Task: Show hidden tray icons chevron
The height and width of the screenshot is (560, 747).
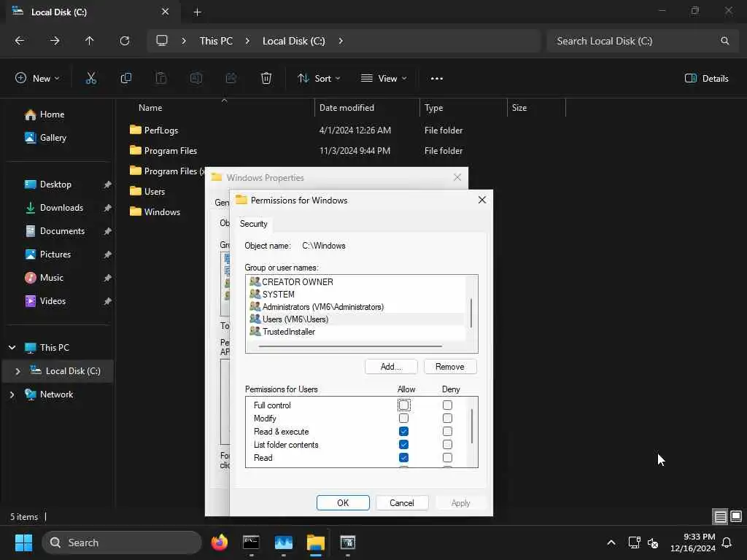Action: [x=611, y=542]
